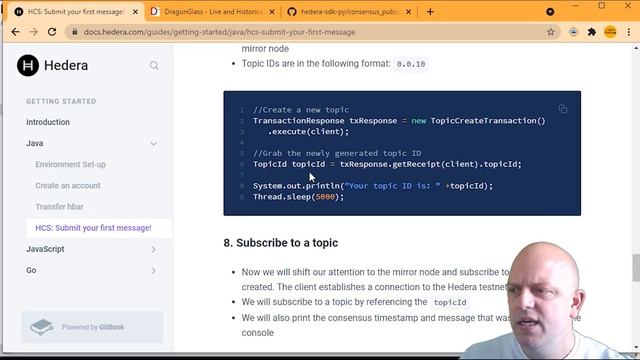Close the HCS Submit your first message tab
640x360 pixels.
point(136,12)
